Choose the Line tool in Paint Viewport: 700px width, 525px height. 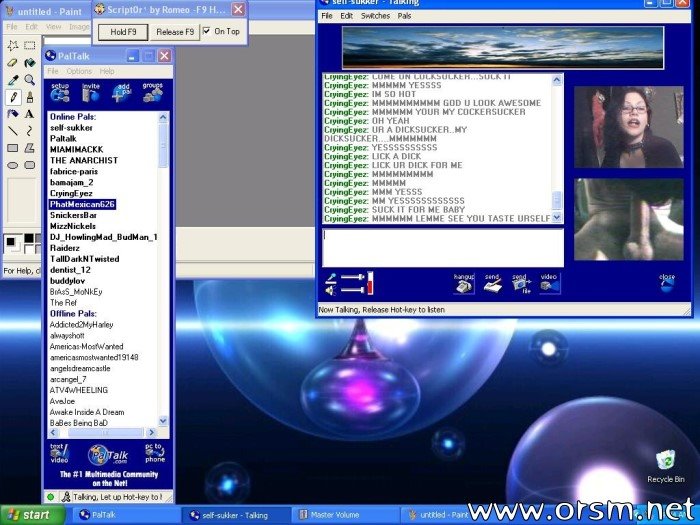13,131
